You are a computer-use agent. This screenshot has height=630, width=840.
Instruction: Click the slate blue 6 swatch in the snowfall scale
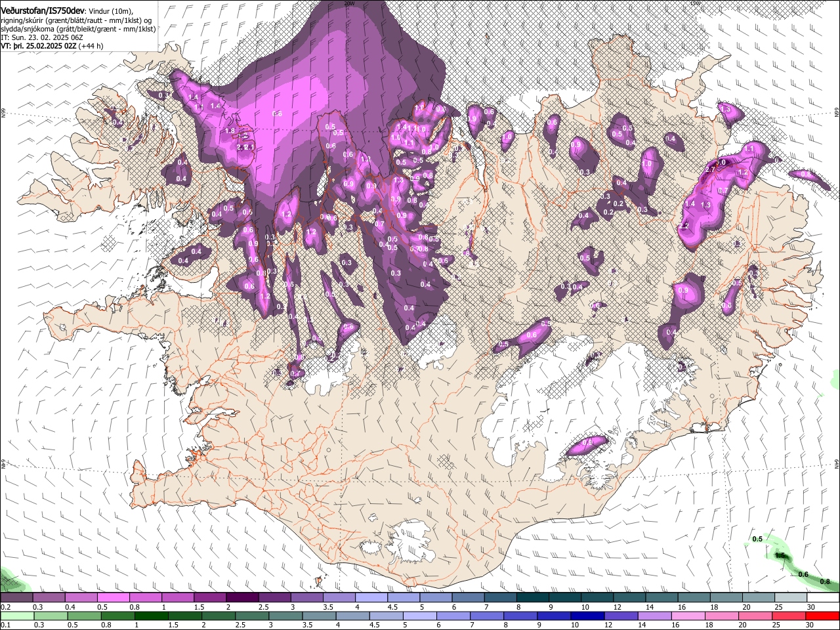[x=469, y=598]
